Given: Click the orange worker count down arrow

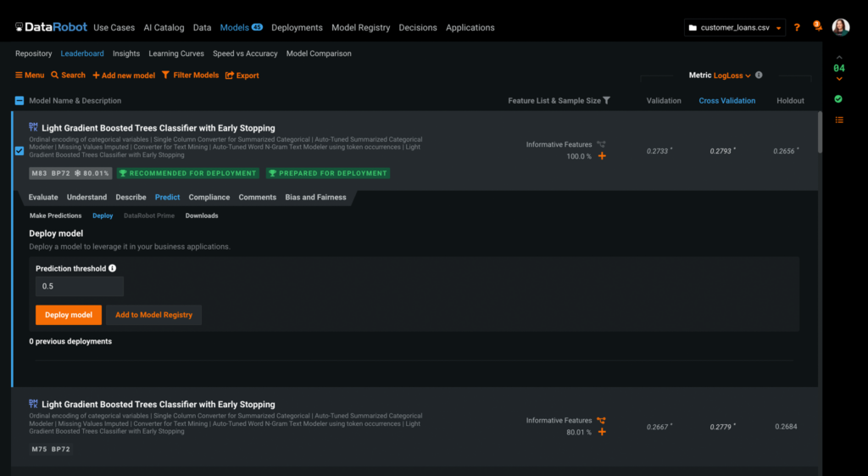Looking at the screenshot, I should 839,79.
